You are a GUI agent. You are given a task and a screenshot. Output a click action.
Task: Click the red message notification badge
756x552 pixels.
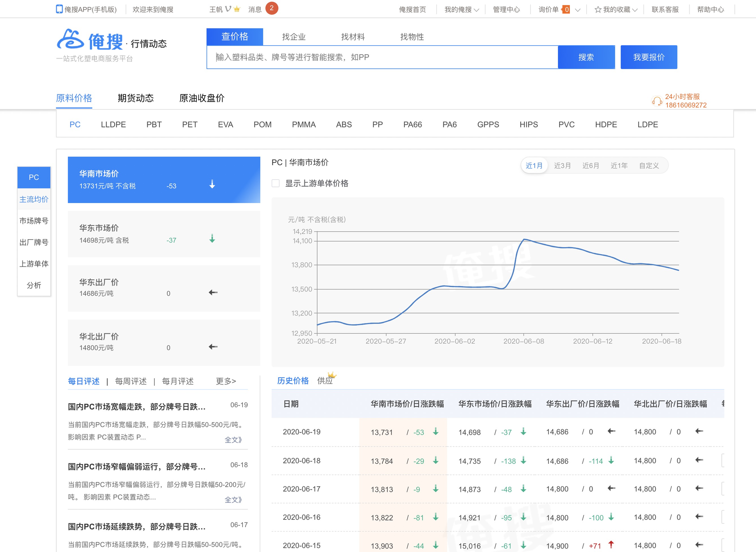pos(271,8)
